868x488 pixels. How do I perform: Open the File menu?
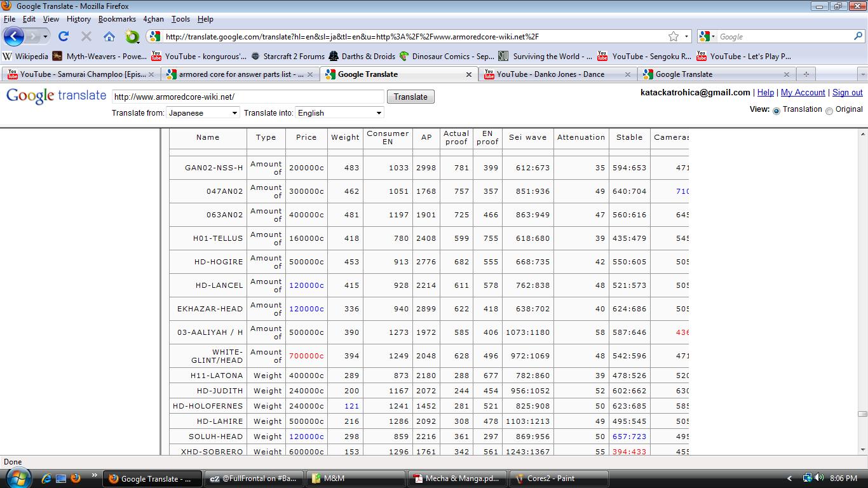click(10, 19)
